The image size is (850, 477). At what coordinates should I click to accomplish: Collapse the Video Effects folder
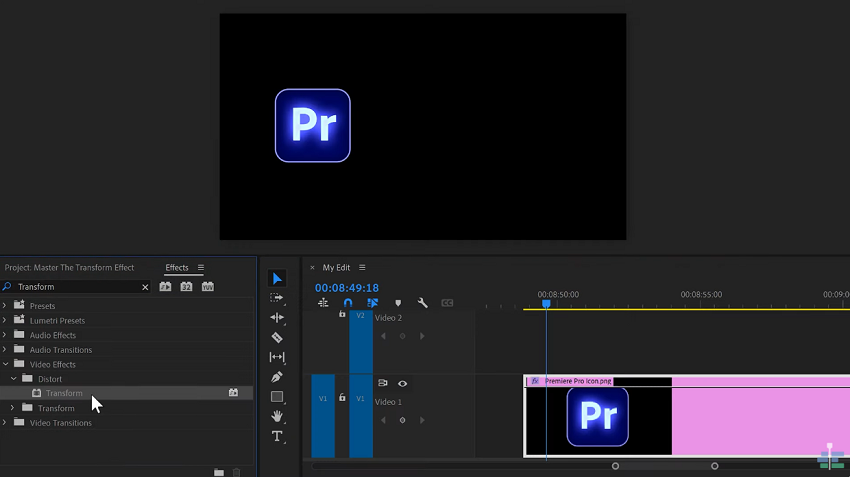(5, 364)
